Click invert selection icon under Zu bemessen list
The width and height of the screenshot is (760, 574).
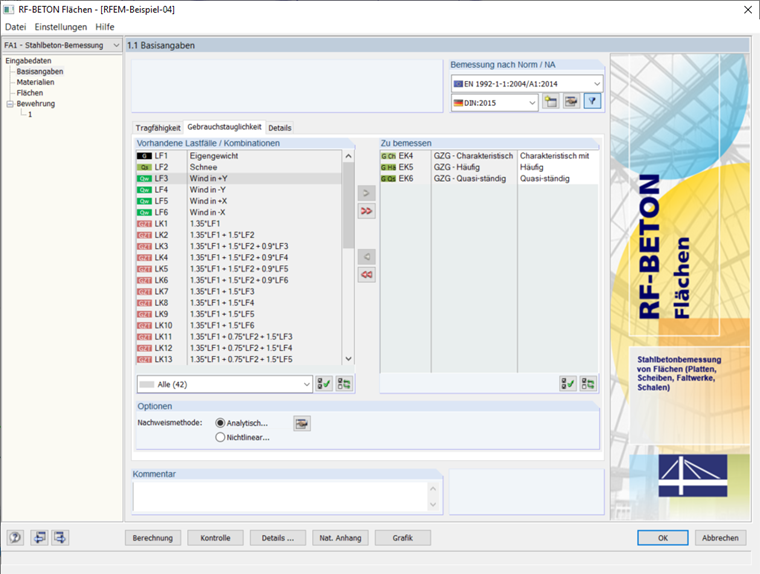588,384
